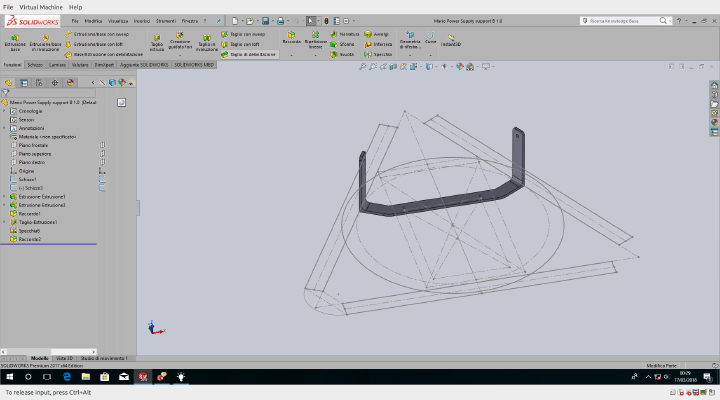Select the Svuota shell tool
This screenshot has width=720, height=400.
click(x=343, y=54)
